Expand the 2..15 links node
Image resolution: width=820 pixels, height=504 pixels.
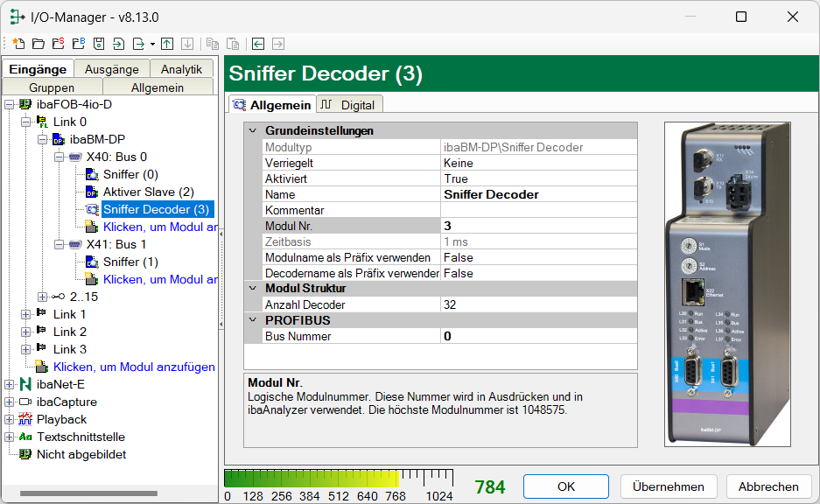tap(42, 297)
